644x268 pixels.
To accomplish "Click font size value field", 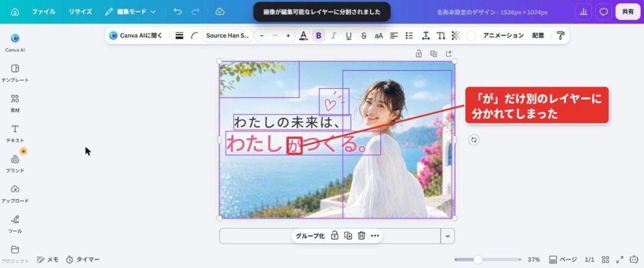I will (x=275, y=36).
